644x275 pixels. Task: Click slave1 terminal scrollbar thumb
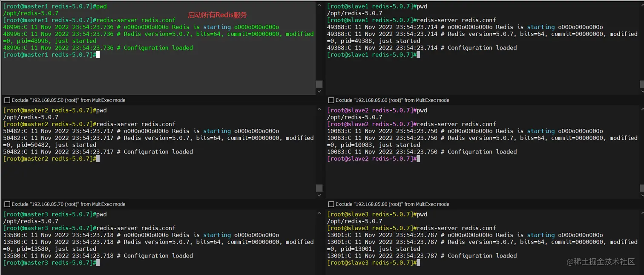click(642, 84)
